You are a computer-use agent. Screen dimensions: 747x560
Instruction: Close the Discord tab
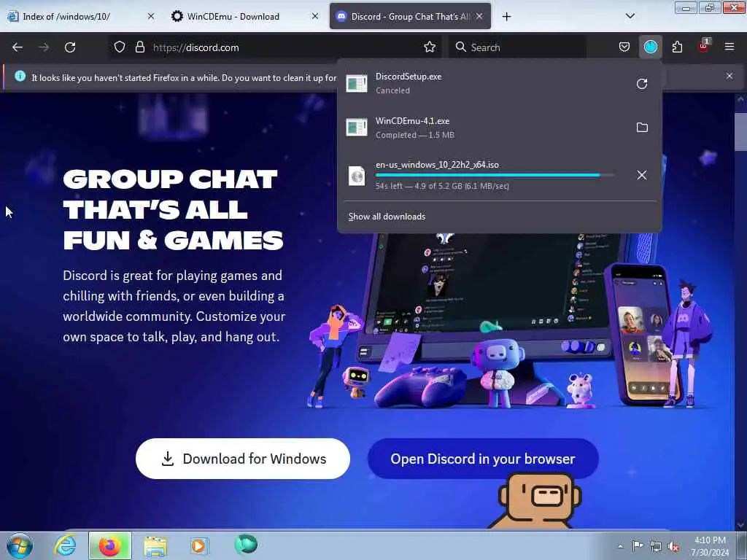pos(479,16)
